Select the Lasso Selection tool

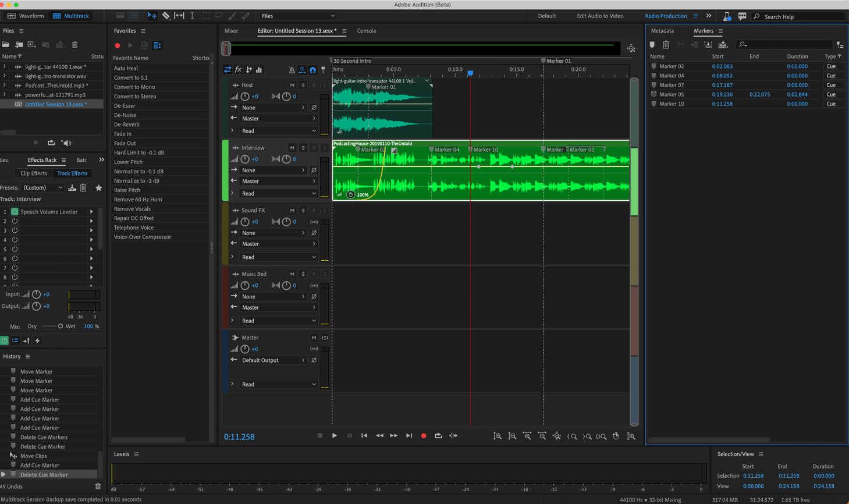219,16
